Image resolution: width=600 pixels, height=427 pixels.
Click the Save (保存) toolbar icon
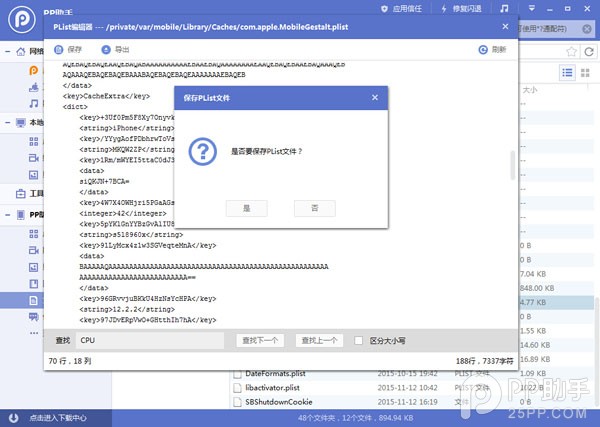(x=59, y=49)
